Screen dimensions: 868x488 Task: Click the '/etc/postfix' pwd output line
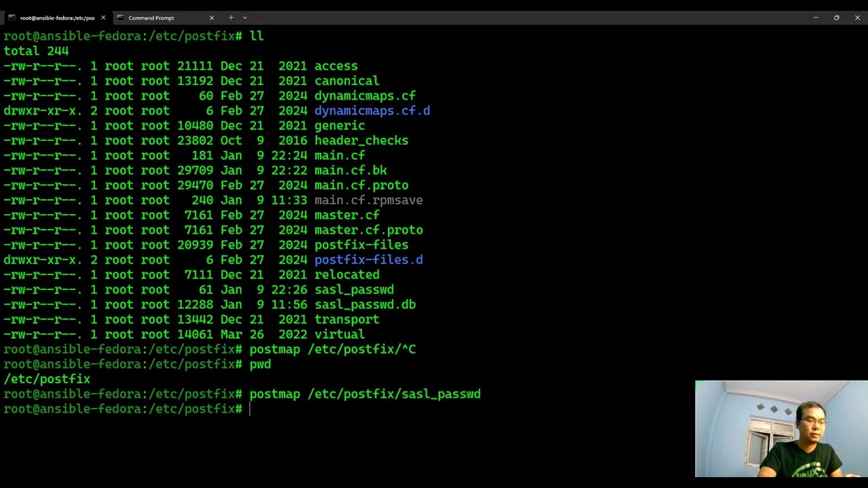coord(47,379)
